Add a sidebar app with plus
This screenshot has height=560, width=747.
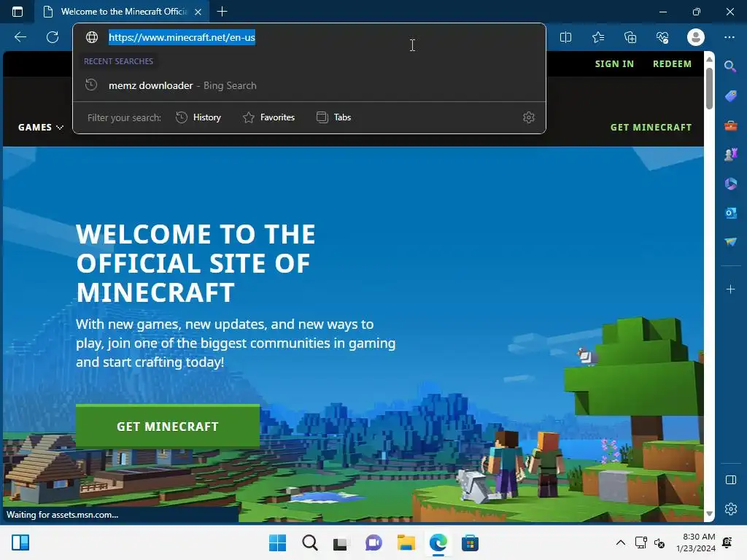730,289
